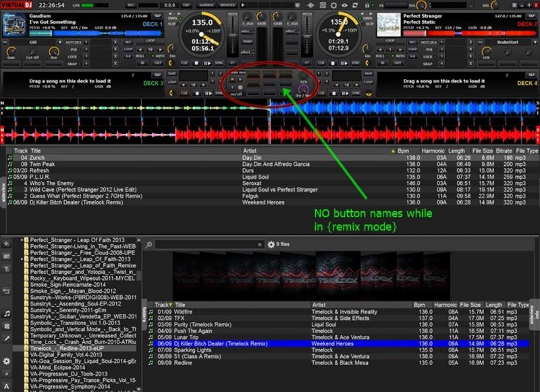Click the top toolbar play arrow button
The height and width of the screenshot is (392, 540).
243,5
